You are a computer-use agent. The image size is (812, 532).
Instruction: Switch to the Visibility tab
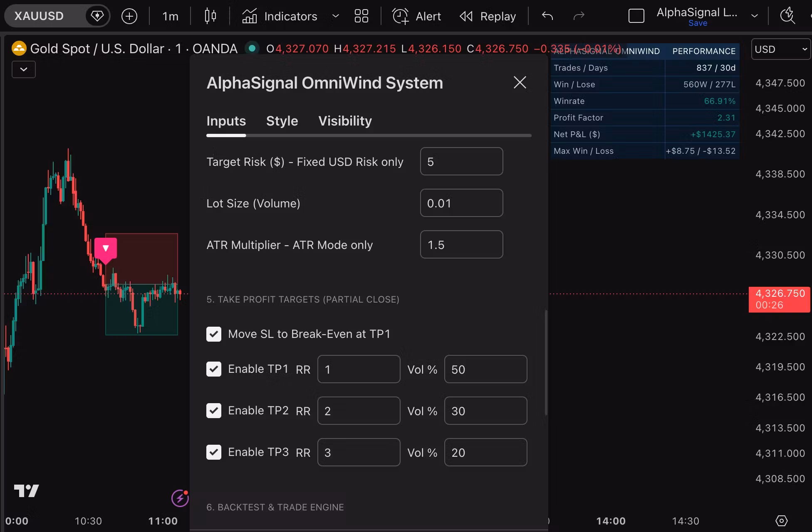[x=345, y=121]
